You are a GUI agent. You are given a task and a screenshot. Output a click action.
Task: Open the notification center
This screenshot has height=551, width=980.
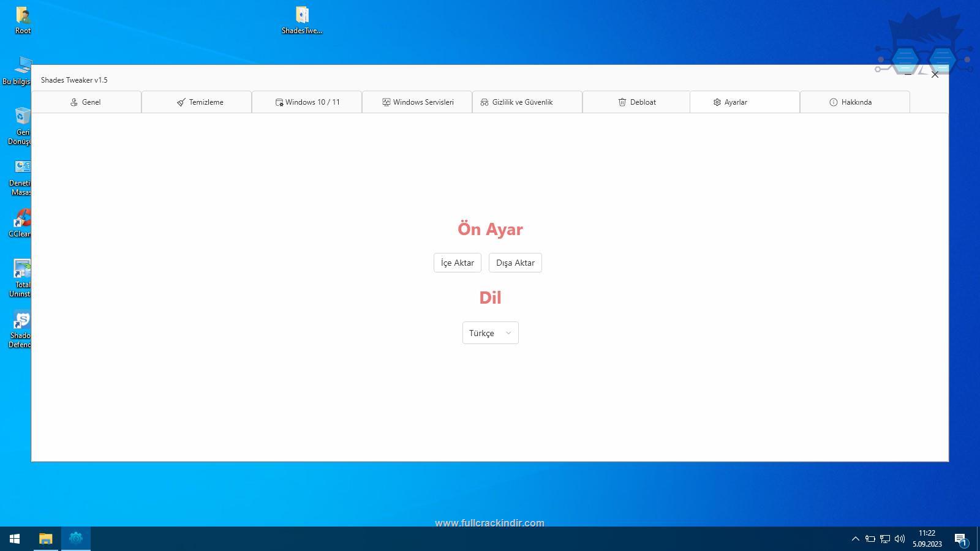pos(960,539)
